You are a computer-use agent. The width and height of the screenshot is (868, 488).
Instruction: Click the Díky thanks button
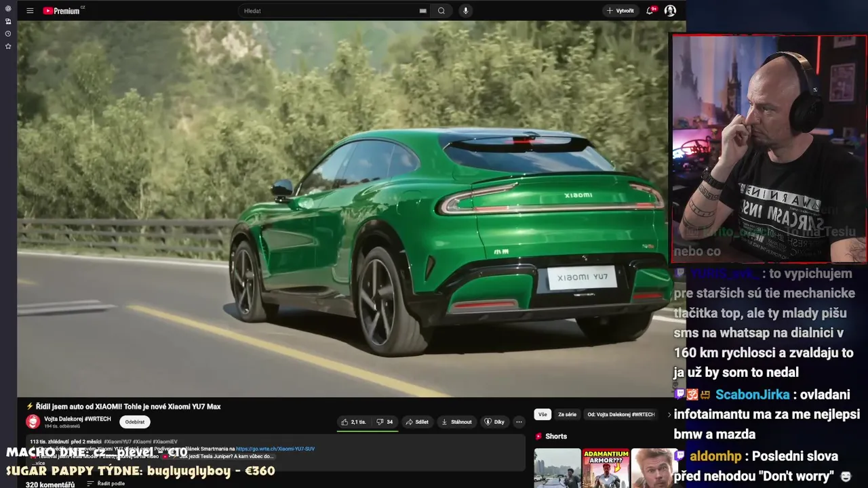coord(494,422)
